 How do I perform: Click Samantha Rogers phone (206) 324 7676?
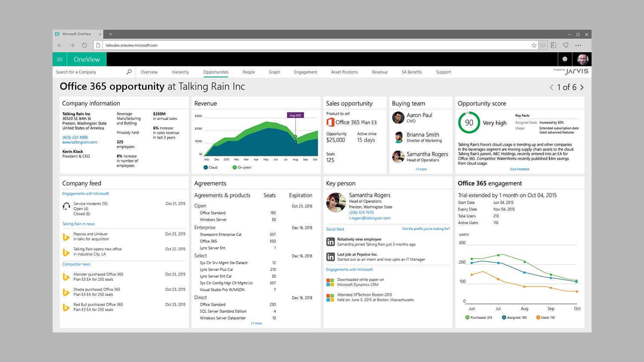tap(361, 213)
